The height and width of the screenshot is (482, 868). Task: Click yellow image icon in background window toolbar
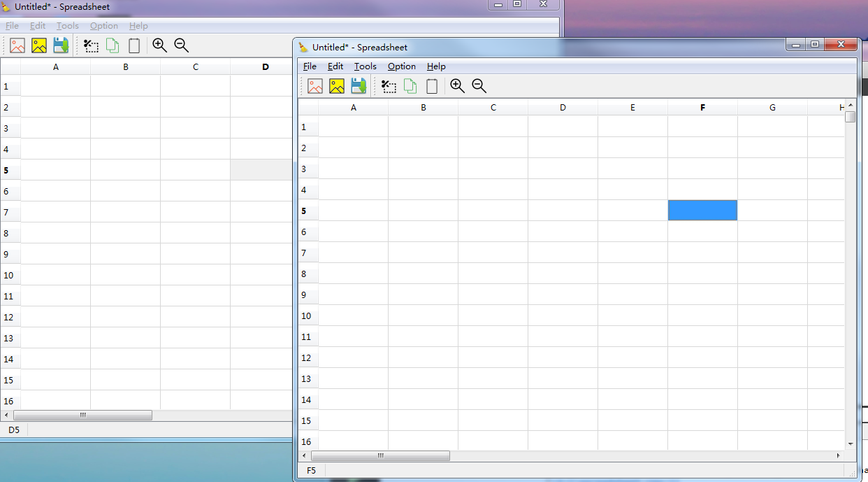tap(39, 45)
